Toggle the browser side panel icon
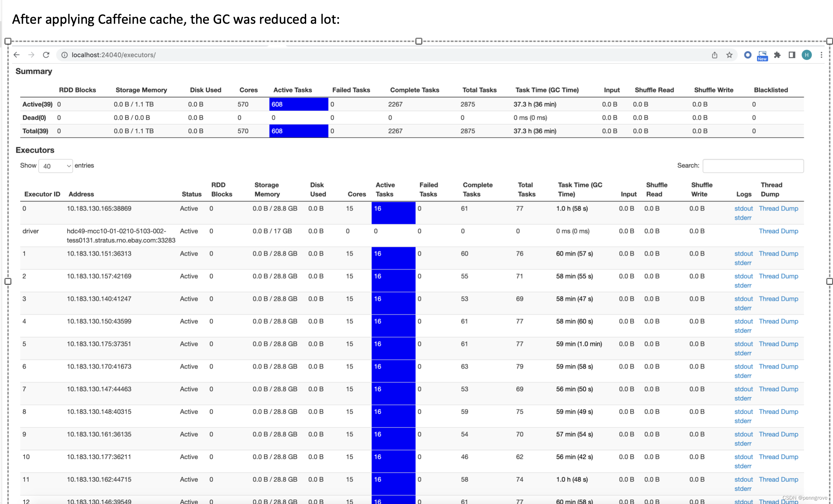The width and height of the screenshot is (833, 504). coord(792,55)
